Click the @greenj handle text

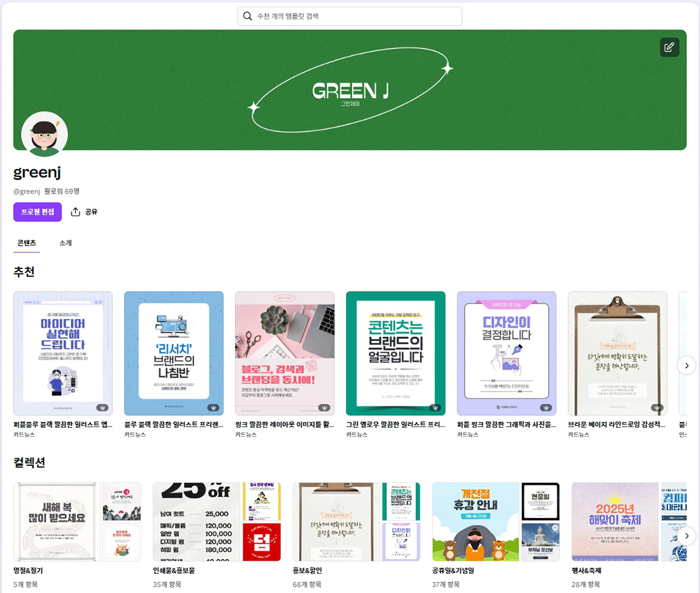(27, 191)
